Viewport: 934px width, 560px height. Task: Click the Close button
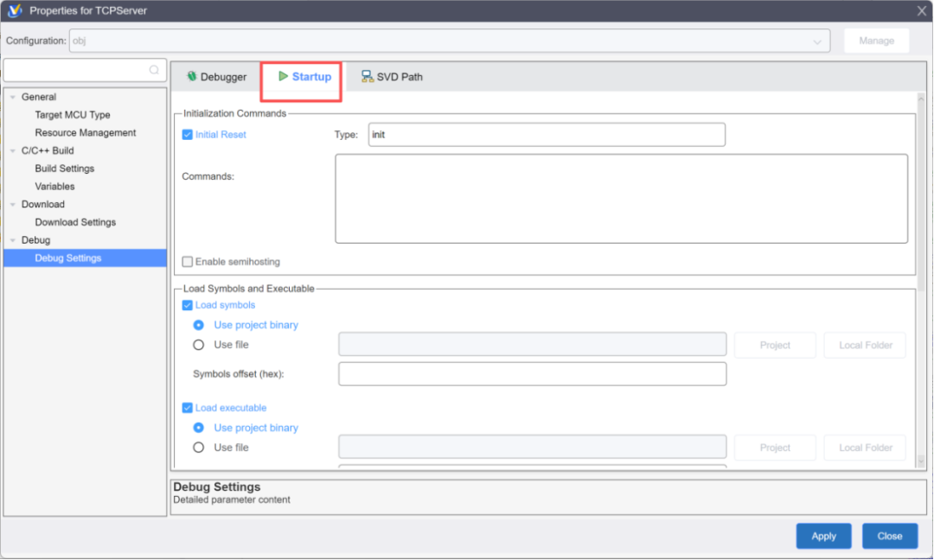tap(890, 536)
